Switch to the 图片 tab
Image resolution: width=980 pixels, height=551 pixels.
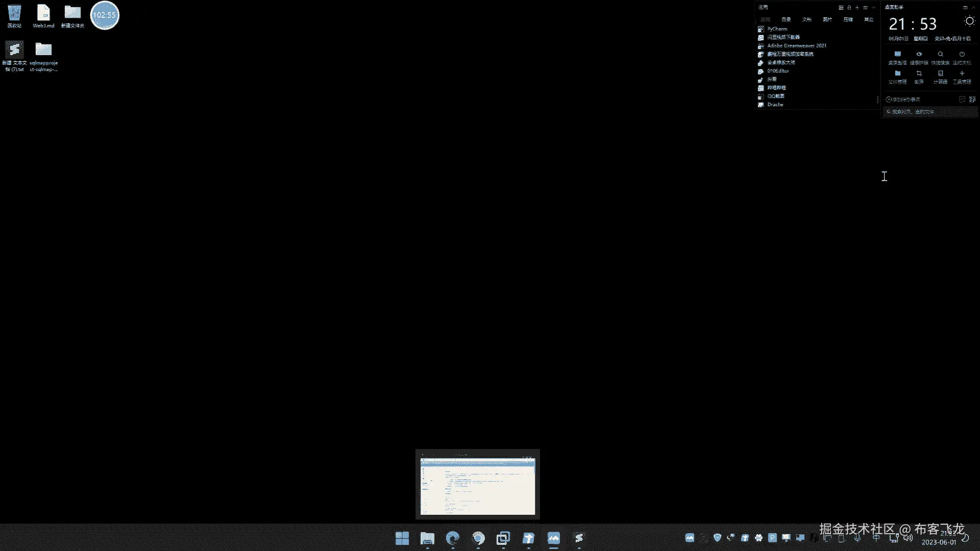click(827, 19)
